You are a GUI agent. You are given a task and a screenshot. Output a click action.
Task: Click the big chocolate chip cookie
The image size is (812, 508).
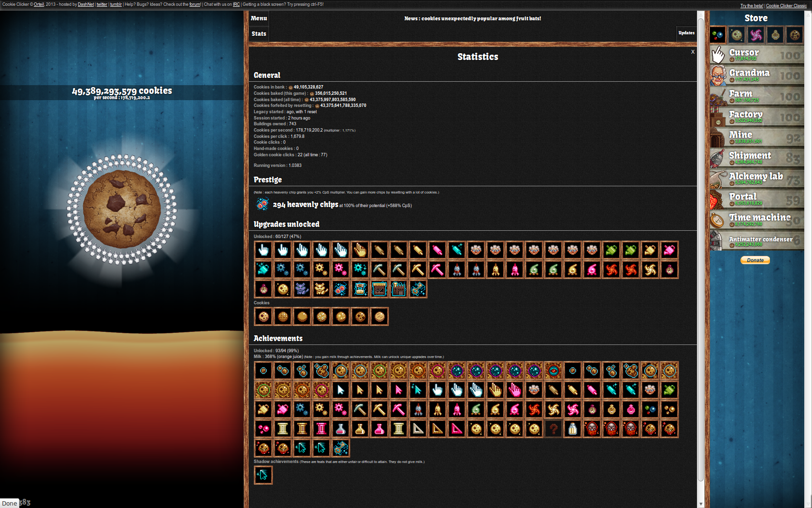(x=122, y=209)
